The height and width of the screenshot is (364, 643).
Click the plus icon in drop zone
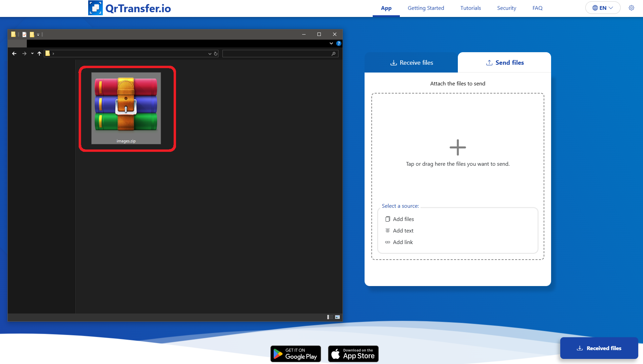tap(457, 147)
